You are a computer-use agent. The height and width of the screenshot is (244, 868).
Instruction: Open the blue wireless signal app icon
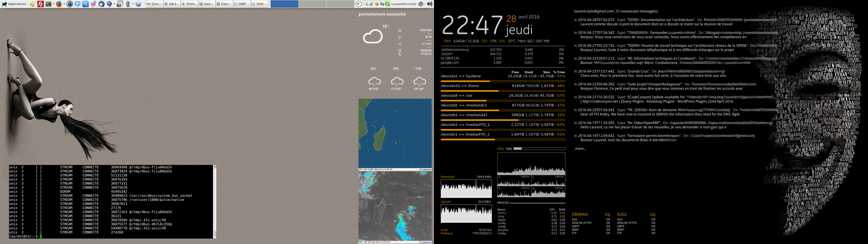(86, 4)
